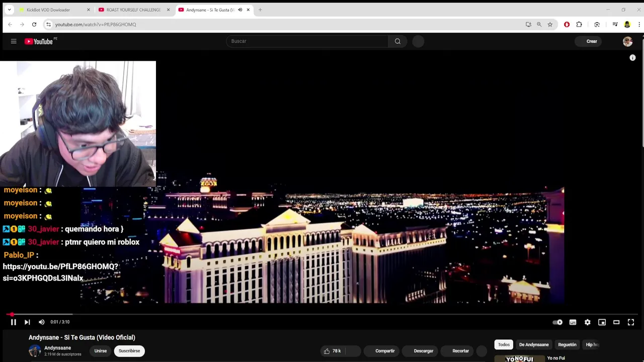Click the Unirse button
The height and width of the screenshot is (362, 644).
pyautogui.click(x=100, y=351)
